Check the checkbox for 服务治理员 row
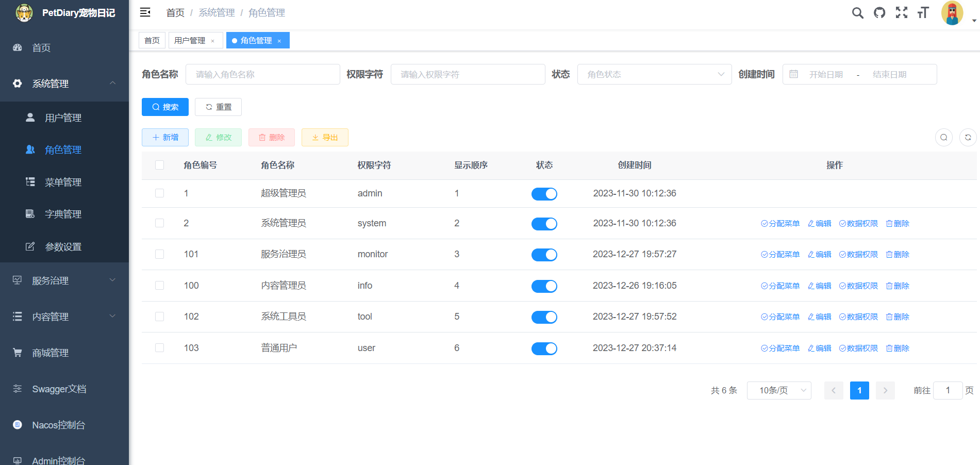Image resolution: width=980 pixels, height=465 pixels. coord(160,254)
